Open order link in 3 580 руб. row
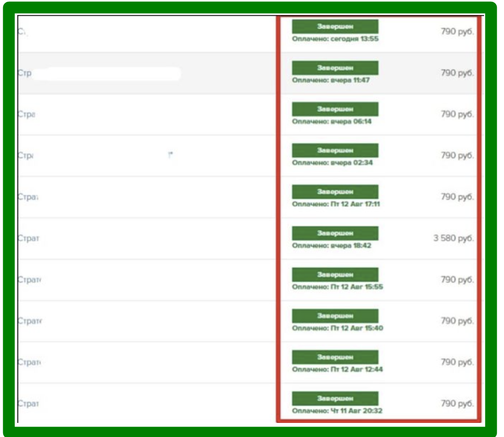This screenshot has height=437, width=504. [29, 238]
